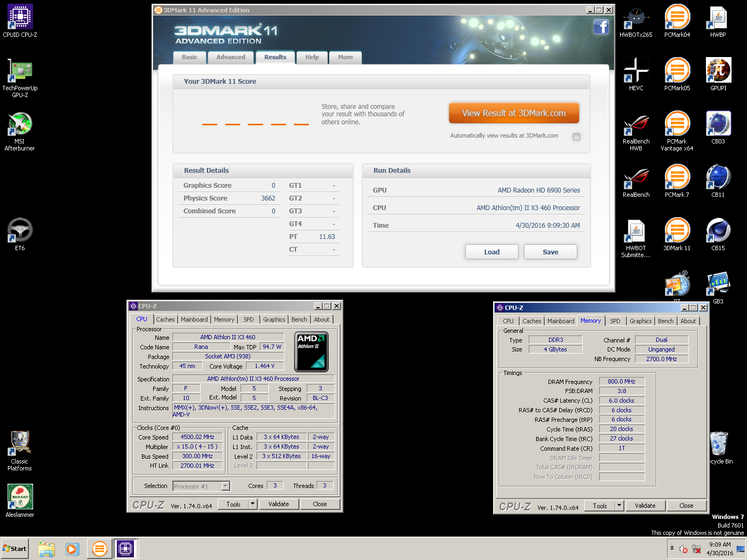Launch HWBOTx265 from the desktop
Image resolution: width=747 pixels, height=560 pixels.
tap(636, 21)
